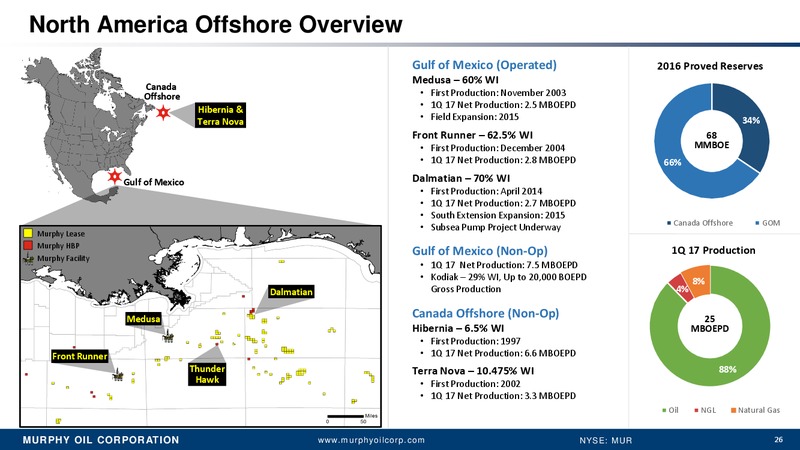Select the Medusa map label
The height and width of the screenshot is (450, 800).
click(x=143, y=319)
